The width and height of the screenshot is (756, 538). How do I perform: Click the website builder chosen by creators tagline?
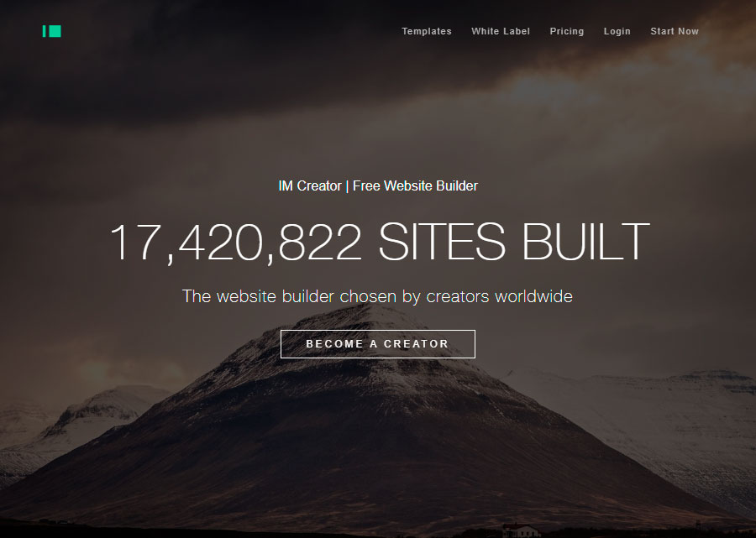click(x=377, y=296)
